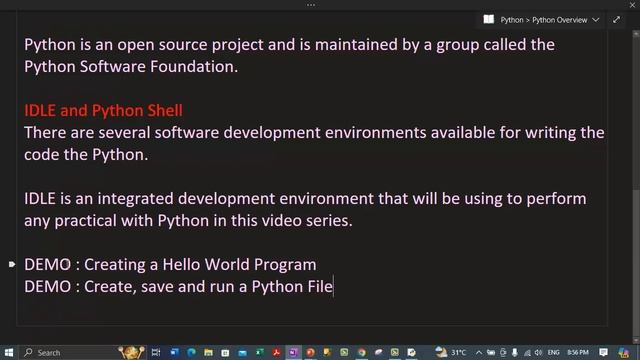Viewport: 640px width, 360px height.
Task: Click the 'DEMO : Create, save and run a Python File' line
Action: (178, 287)
